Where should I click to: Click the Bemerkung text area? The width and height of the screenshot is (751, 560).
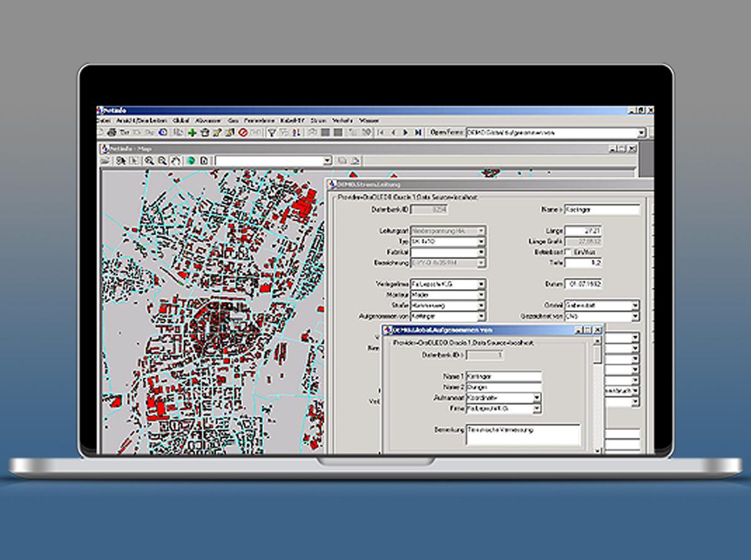(x=523, y=434)
